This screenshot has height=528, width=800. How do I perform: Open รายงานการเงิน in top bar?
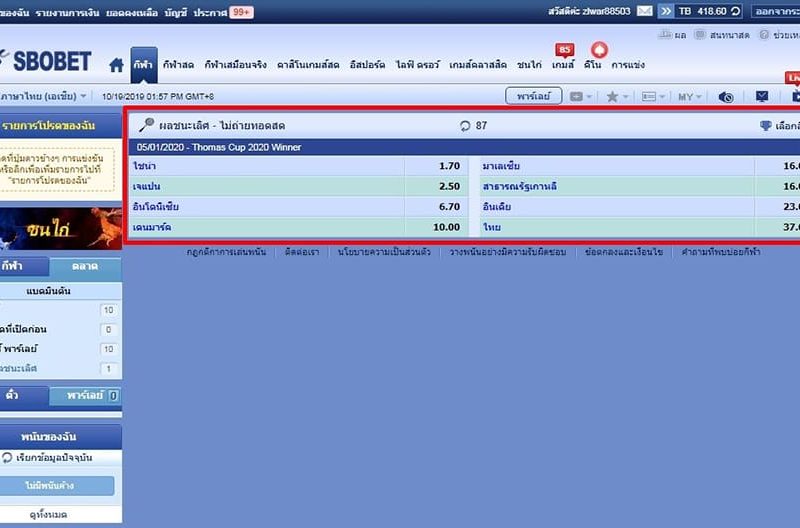coord(67,12)
